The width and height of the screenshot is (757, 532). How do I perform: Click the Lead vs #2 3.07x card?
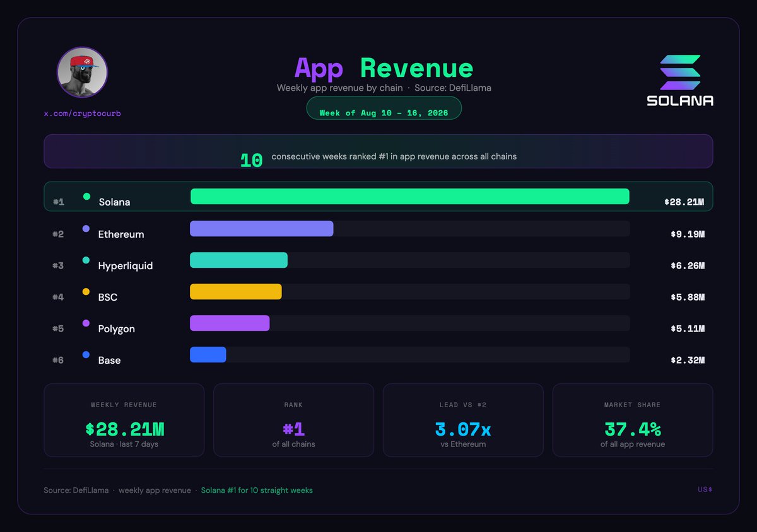[x=463, y=420]
